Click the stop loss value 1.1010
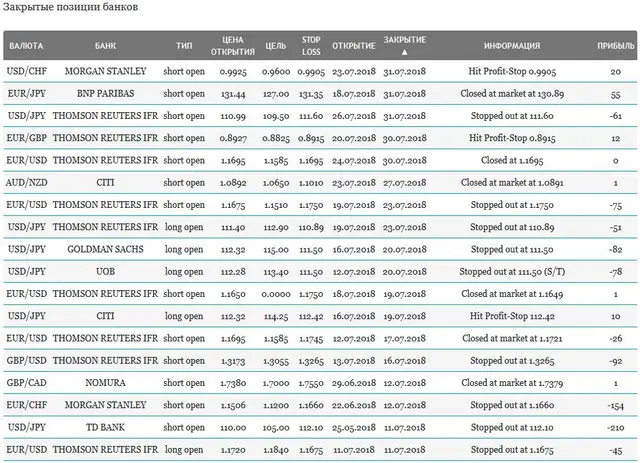 (x=311, y=183)
